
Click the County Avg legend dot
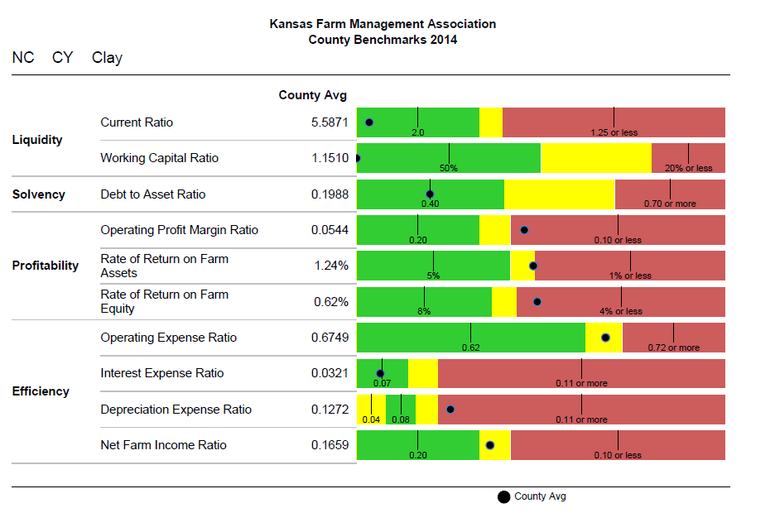[x=503, y=497]
